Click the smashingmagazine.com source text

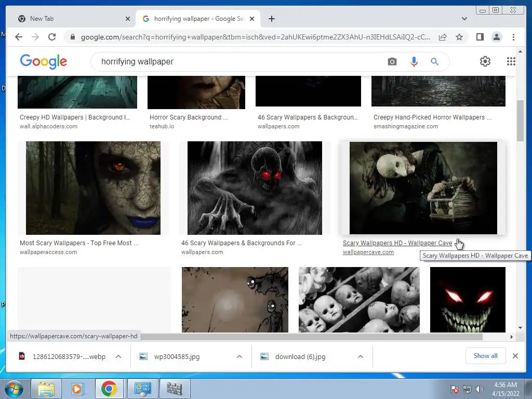(405, 126)
